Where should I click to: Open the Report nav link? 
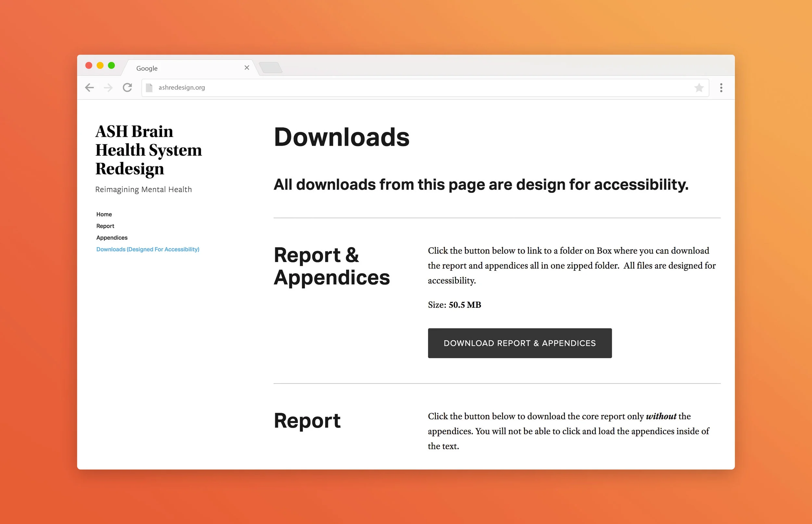(x=105, y=226)
